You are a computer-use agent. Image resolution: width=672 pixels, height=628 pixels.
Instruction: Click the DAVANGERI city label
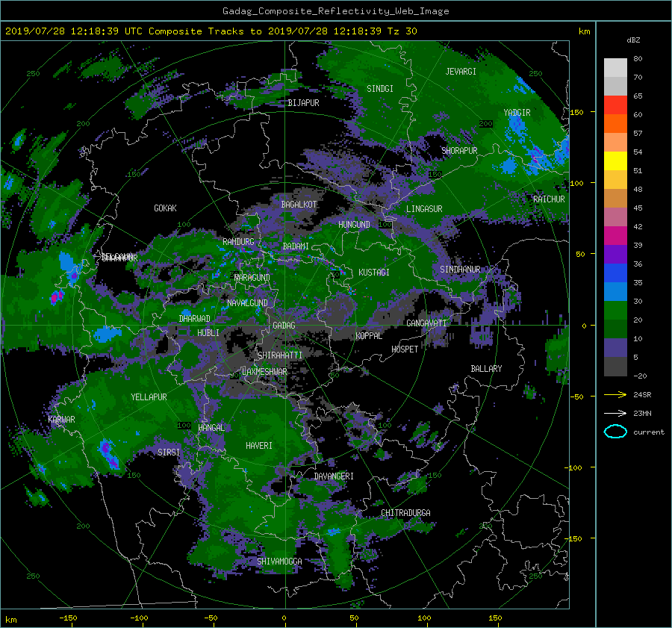(334, 476)
